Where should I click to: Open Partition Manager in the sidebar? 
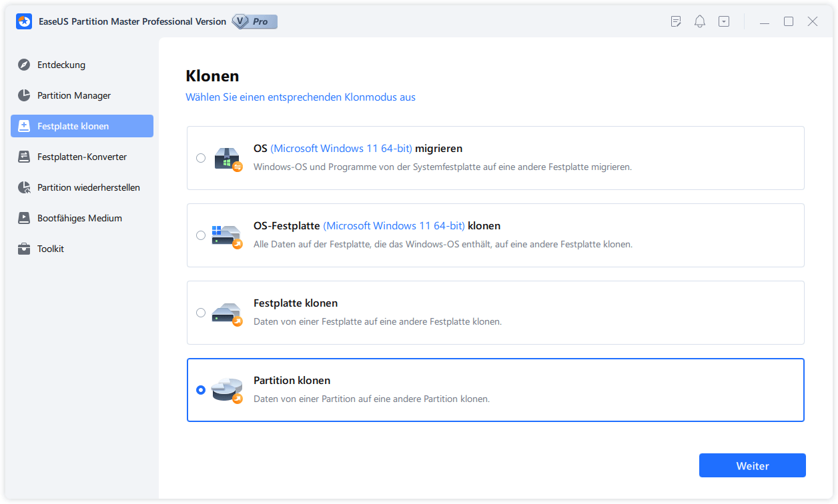[x=82, y=95]
